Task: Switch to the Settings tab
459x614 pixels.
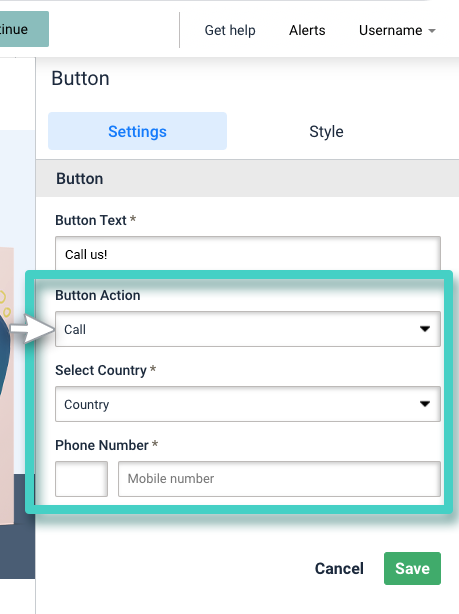Action: (137, 131)
